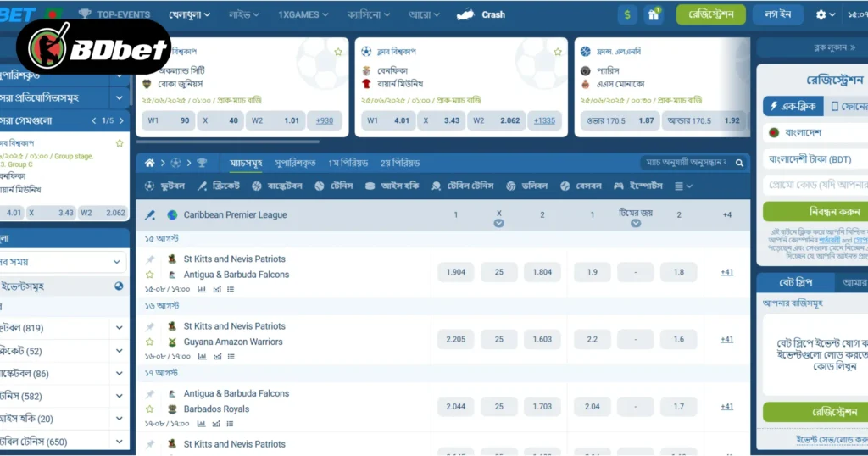This screenshot has width=868, height=456.
Task: Click the রেজিস্ট্রেশন button in header
Action: (x=711, y=15)
